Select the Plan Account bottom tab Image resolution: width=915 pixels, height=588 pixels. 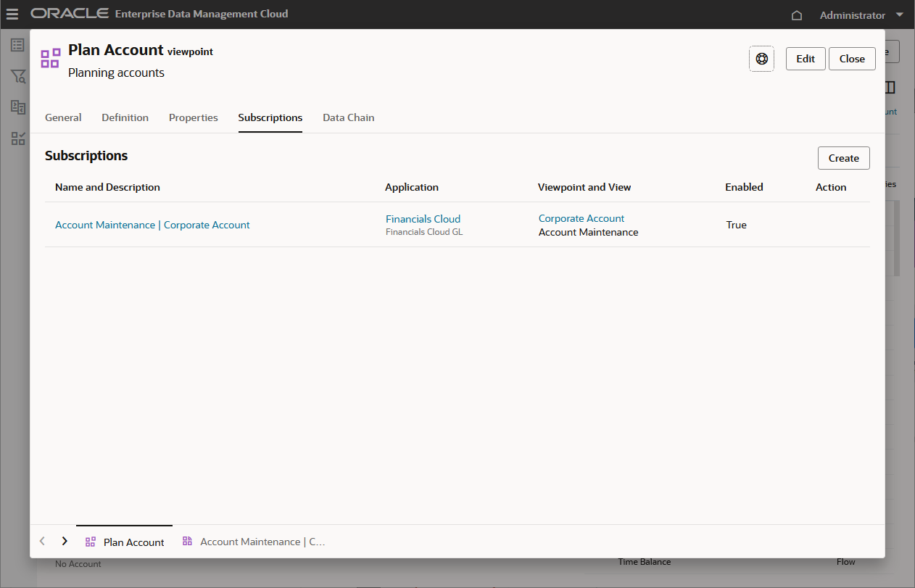125,542
